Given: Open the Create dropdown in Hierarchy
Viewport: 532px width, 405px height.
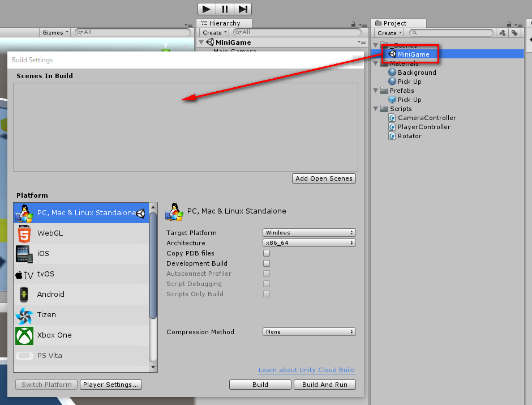Looking at the screenshot, I should [x=214, y=33].
